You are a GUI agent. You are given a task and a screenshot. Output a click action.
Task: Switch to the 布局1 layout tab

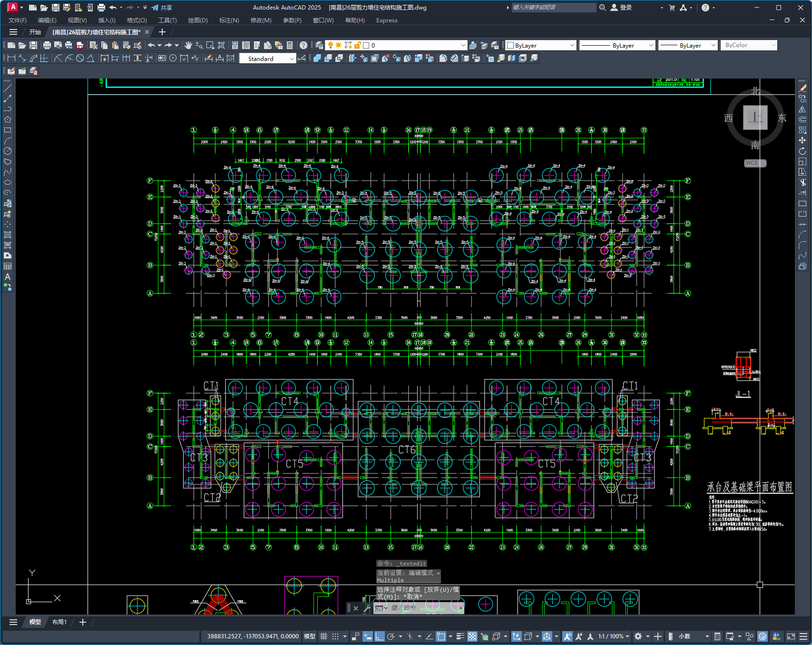coord(59,622)
